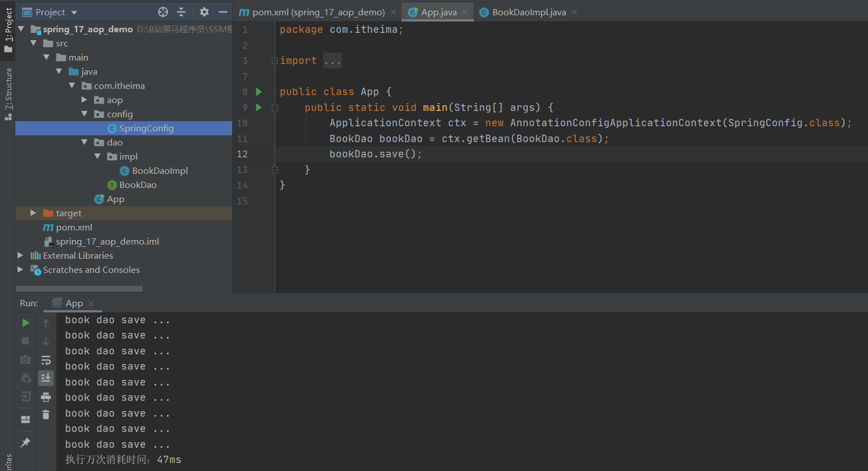Click the console line with 47ms result
This screenshot has width=868, height=471.
(x=123, y=460)
